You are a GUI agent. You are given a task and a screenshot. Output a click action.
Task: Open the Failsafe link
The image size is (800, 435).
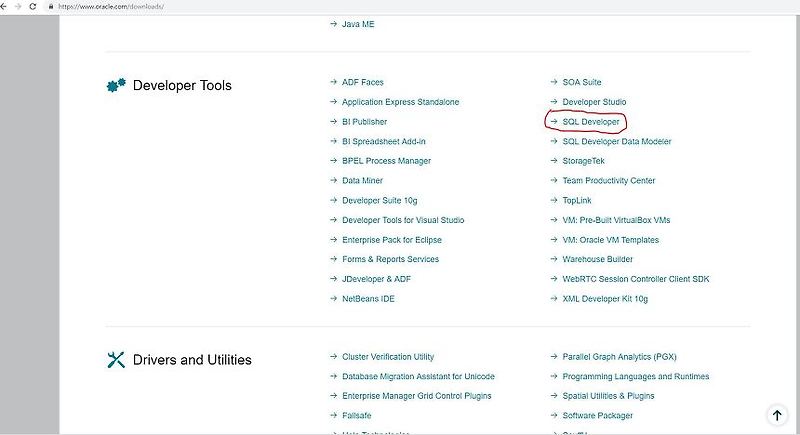pos(357,416)
